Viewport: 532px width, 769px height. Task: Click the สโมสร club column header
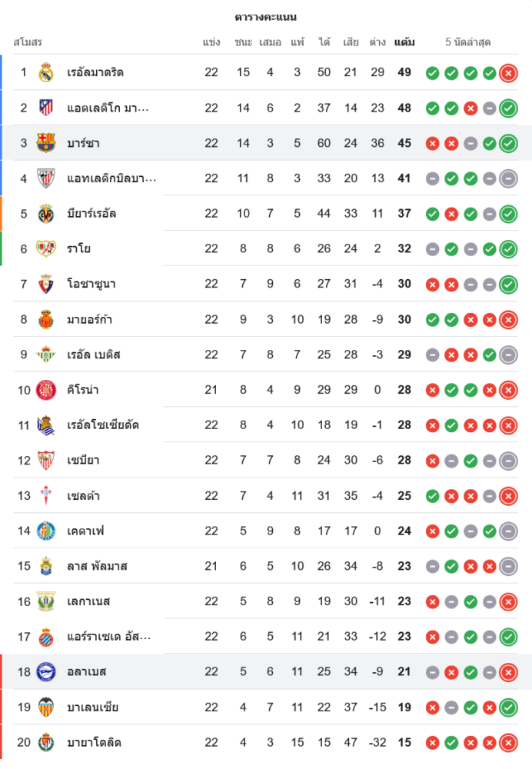click(28, 42)
